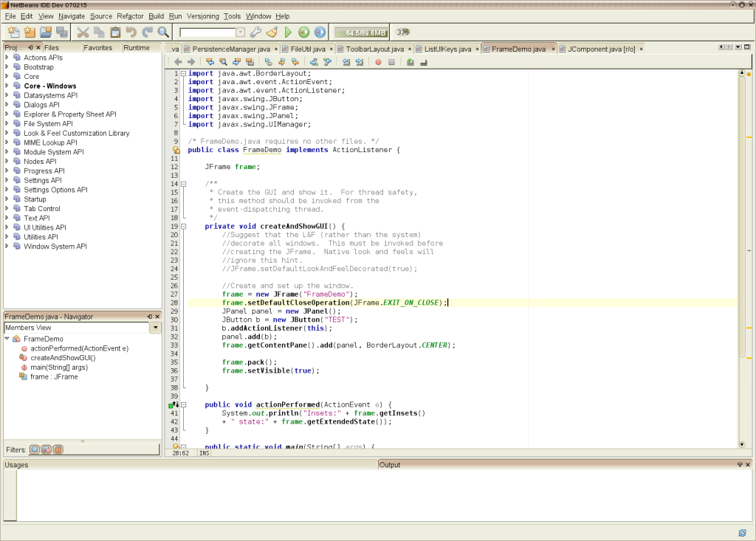
Task: Open the Members View dropdown in Navigator
Action: [155, 328]
